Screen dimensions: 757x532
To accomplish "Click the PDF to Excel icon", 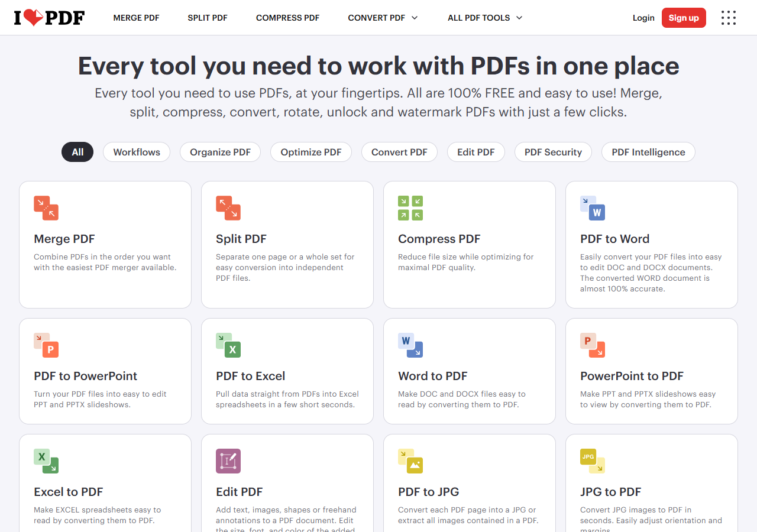I will coord(228,345).
